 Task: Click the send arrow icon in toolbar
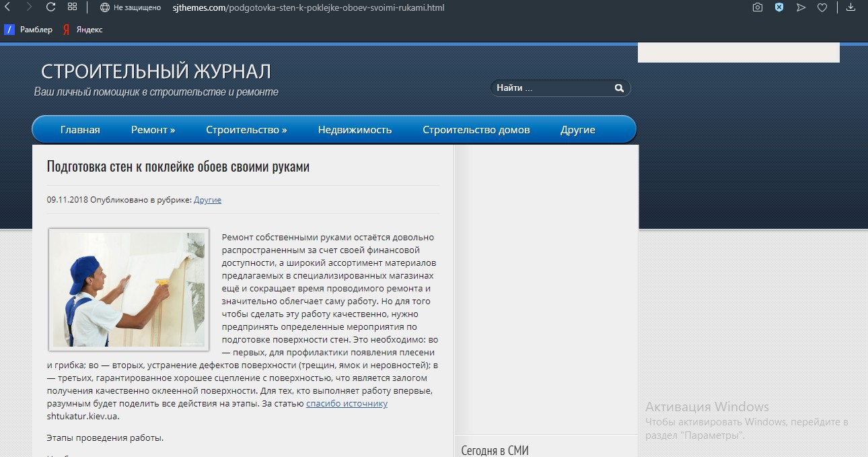[x=801, y=7]
